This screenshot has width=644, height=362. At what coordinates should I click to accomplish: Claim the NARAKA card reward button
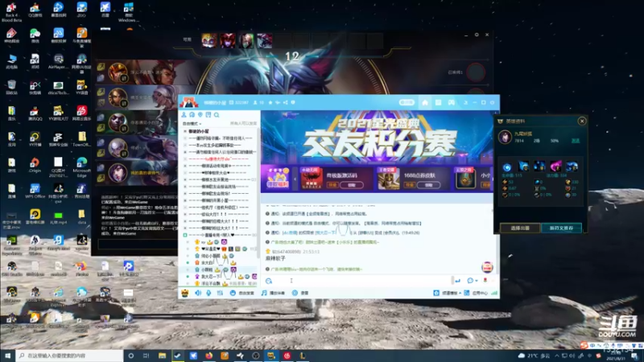pyautogui.click(x=351, y=185)
